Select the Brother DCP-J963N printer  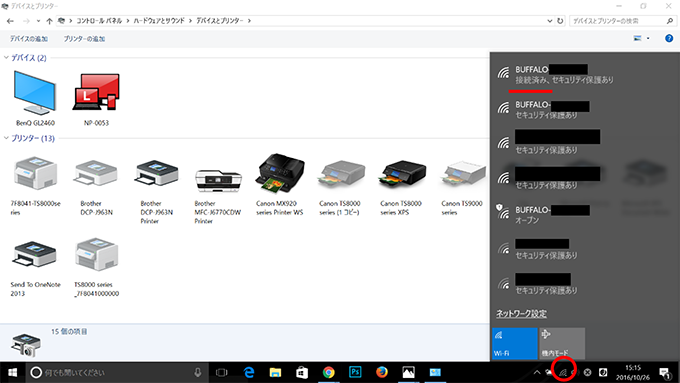[x=96, y=187]
